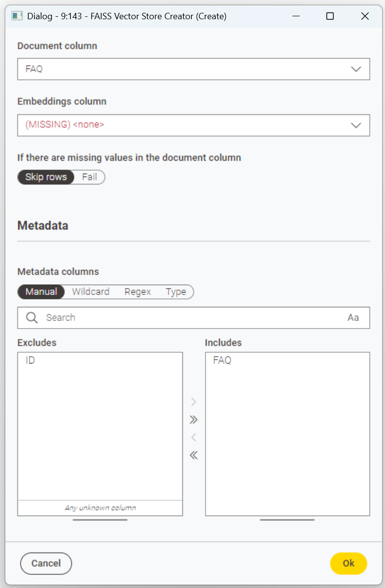The width and height of the screenshot is (385, 588).
Task: Grab the resize handle under Includes list
Action: point(287,520)
